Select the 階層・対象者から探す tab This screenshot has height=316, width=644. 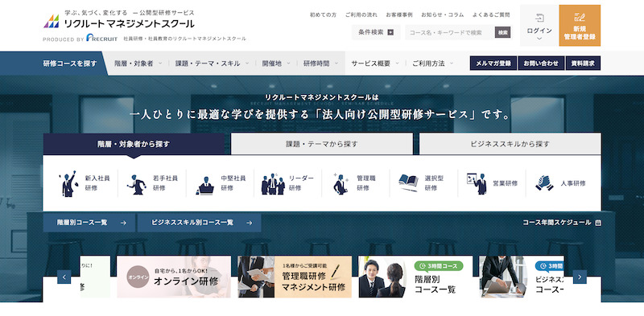click(x=134, y=144)
